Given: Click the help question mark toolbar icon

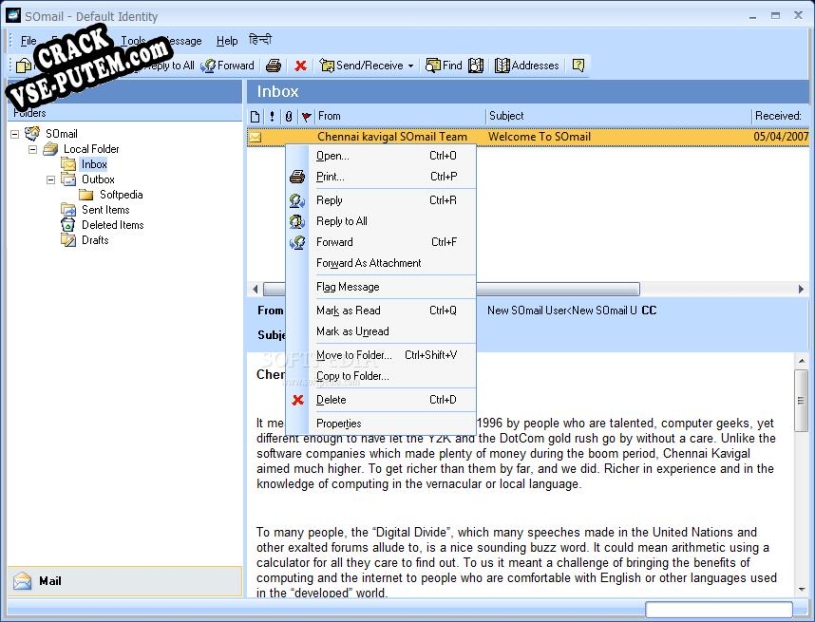Looking at the screenshot, I should (x=578, y=66).
